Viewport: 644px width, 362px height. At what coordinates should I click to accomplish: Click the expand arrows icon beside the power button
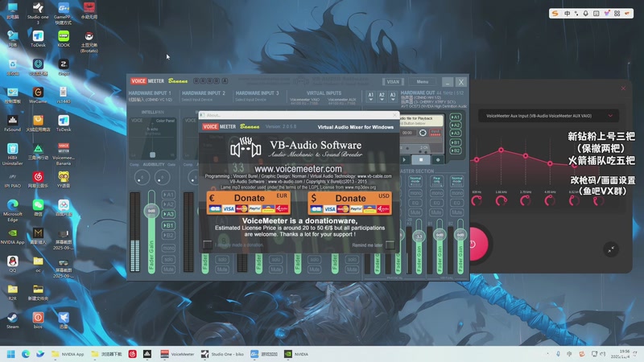[611, 250]
